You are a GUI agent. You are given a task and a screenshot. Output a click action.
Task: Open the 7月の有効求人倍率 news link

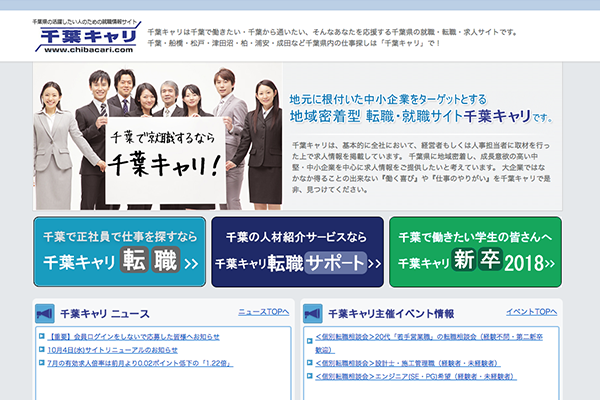140,363
